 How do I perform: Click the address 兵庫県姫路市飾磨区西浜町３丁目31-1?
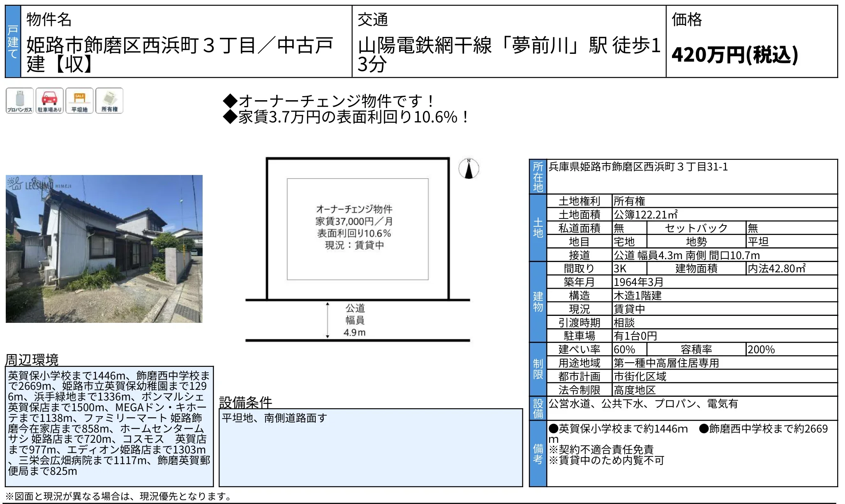(638, 167)
